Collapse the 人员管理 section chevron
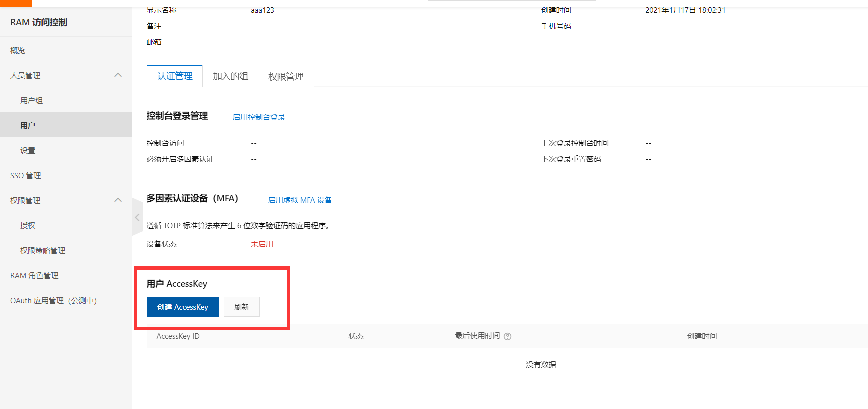The image size is (868, 409). pos(118,75)
